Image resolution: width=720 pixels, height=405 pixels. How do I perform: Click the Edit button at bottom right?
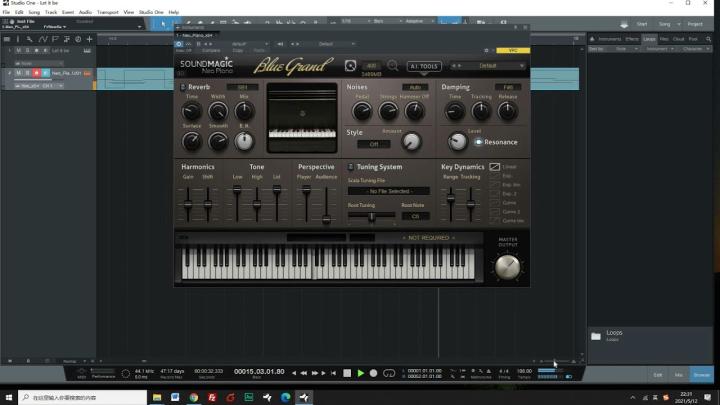pyautogui.click(x=658, y=375)
